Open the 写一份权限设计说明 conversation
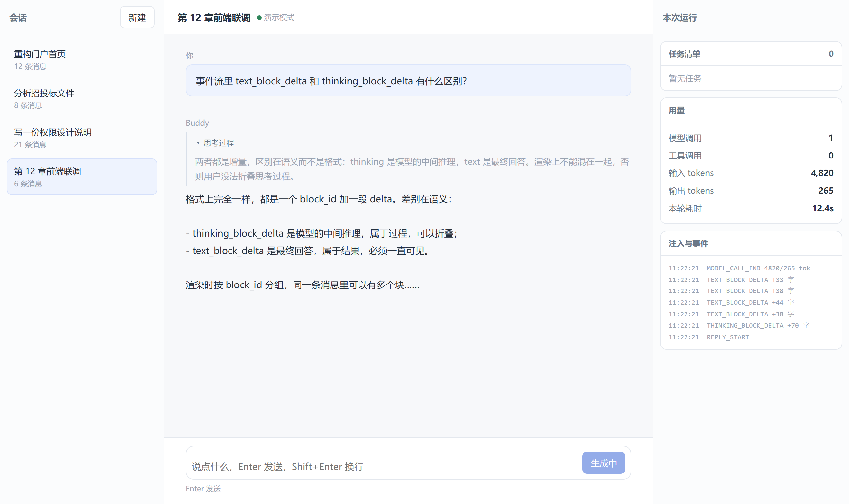 (82, 138)
